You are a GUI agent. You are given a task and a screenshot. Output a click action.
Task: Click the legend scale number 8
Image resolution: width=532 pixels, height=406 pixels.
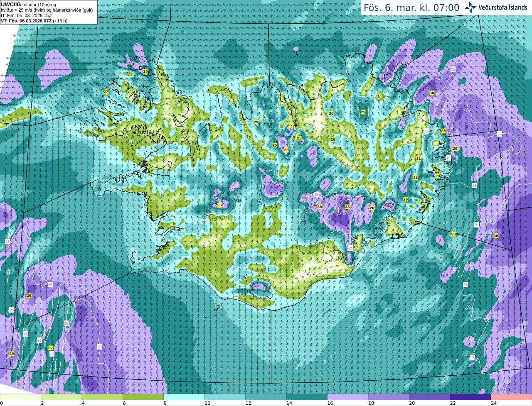(165, 403)
